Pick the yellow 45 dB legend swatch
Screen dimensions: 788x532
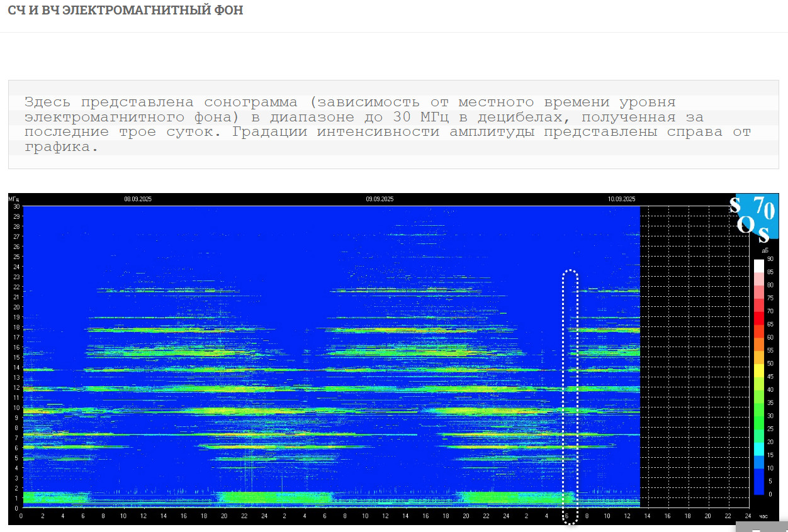[x=758, y=378]
